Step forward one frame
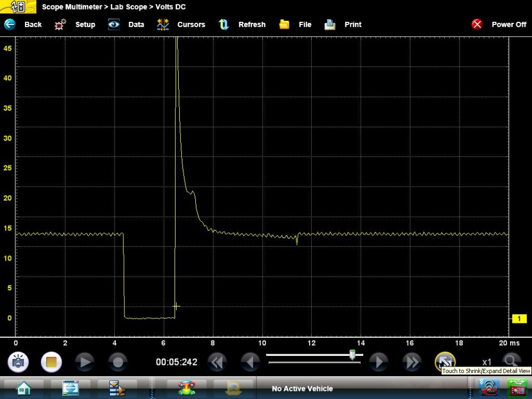 click(379, 362)
